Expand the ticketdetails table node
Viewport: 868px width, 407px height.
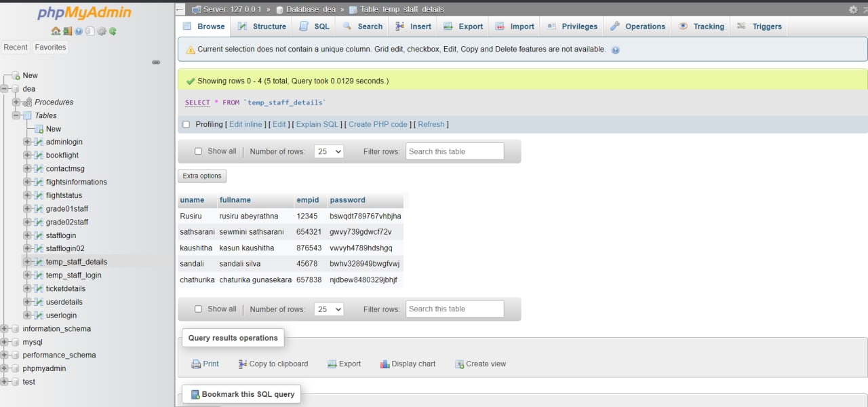[27, 289]
